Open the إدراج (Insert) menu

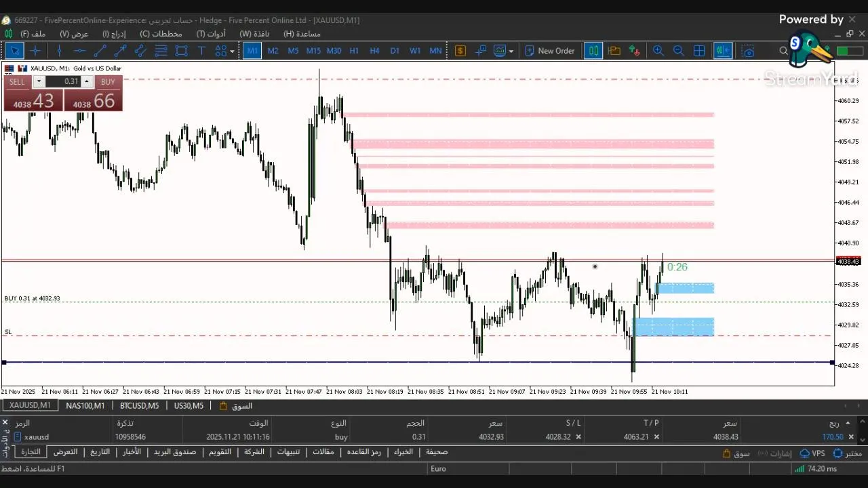point(114,33)
